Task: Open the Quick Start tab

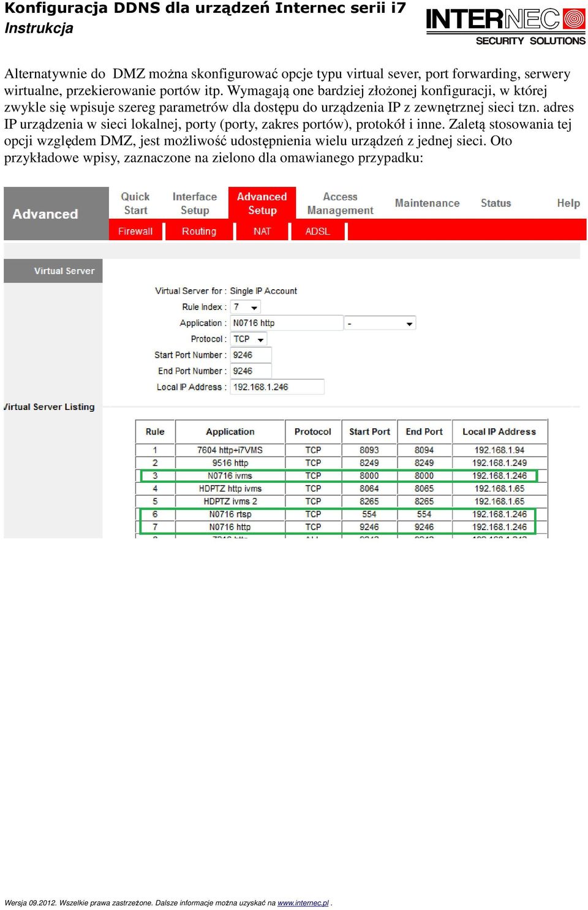Action: tap(135, 203)
